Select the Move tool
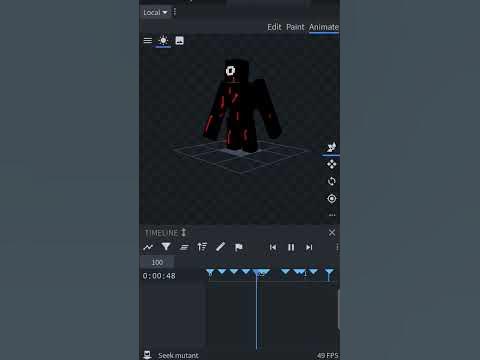Viewport: 480px width, 360px height. (331, 164)
